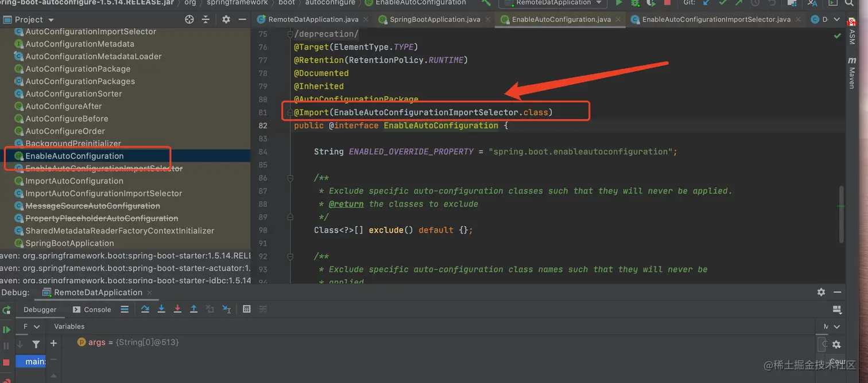Open Debug panel settings gear
The height and width of the screenshot is (383, 868).
click(x=821, y=292)
